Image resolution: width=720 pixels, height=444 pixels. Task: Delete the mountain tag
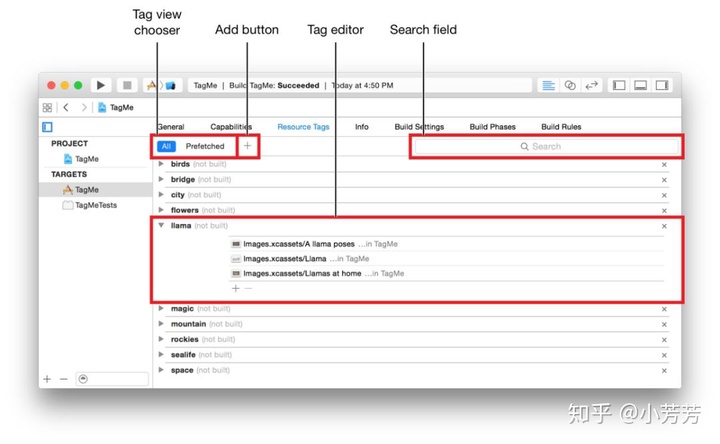pos(664,325)
